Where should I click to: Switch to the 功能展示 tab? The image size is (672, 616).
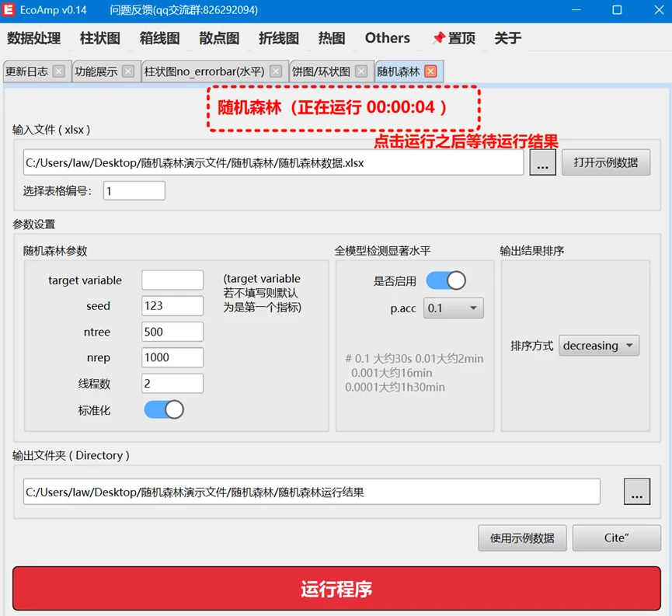point(96,71)
